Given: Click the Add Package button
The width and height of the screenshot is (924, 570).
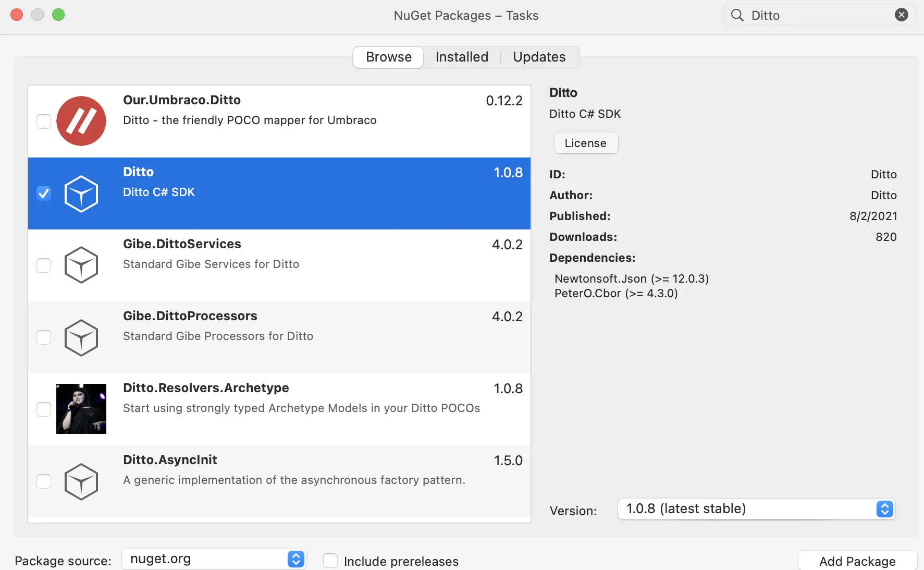Looking at the screenshot, I should click(857, 561).
